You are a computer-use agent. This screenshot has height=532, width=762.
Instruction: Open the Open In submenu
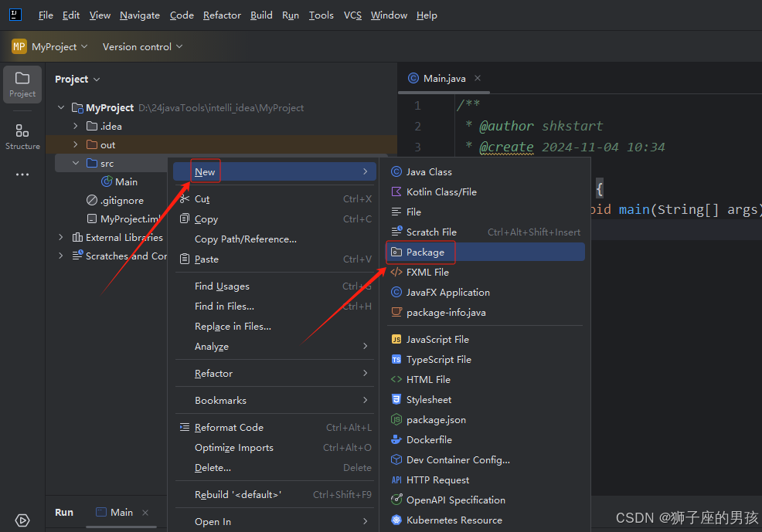click(274, 521)
